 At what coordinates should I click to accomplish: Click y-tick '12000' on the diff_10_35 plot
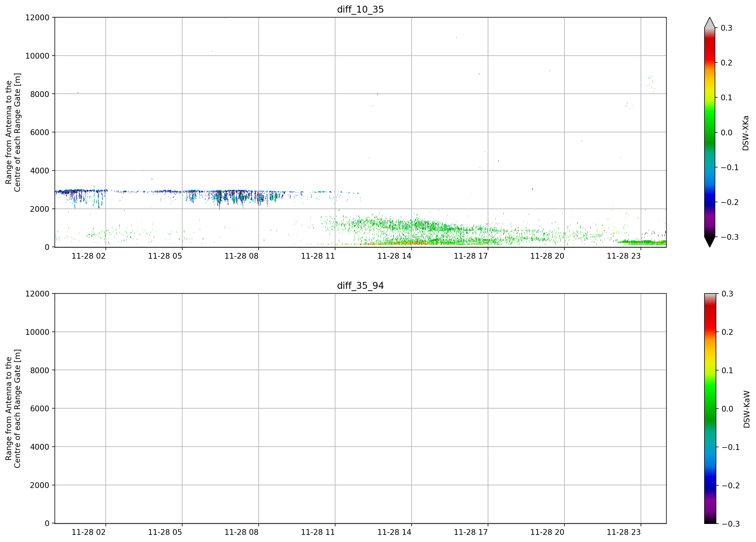[37, 18]
